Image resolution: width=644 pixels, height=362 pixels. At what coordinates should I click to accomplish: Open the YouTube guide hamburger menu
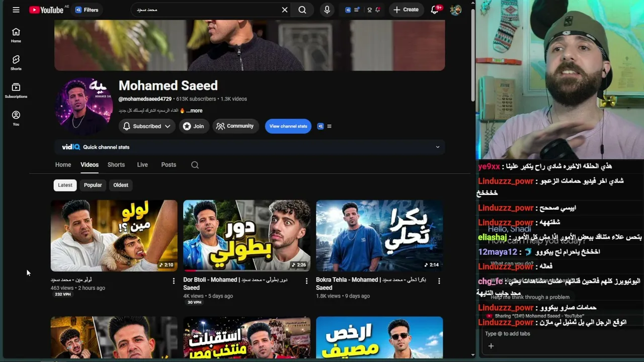point(16,10)
